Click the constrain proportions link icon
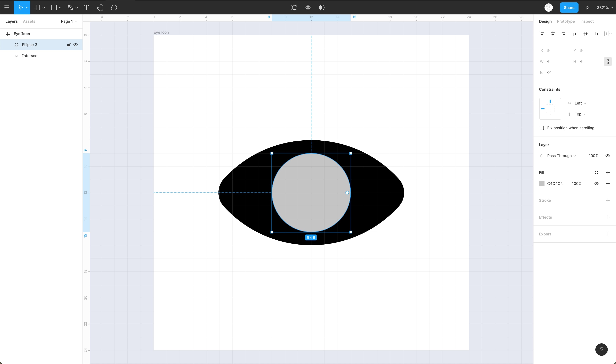The height and width of the screenshot is (364, 616). (607, 62)
